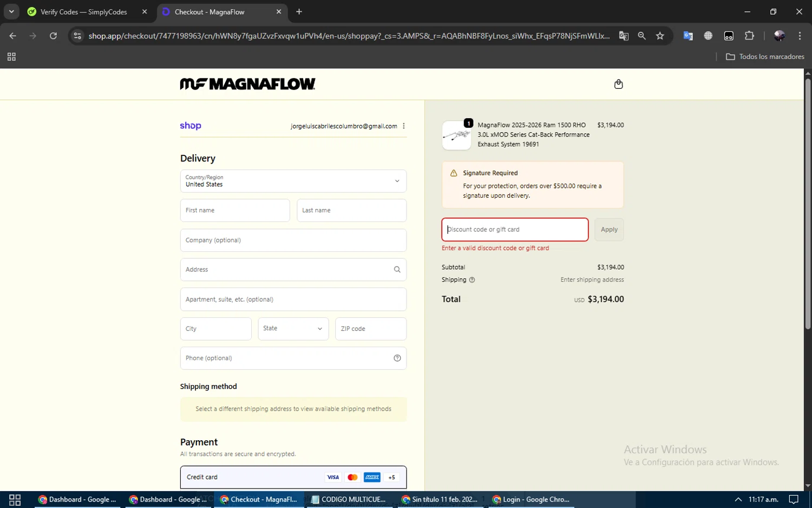Expand the Country/Region dropdown
Viewport: 812px width, 508px height.
293,181
